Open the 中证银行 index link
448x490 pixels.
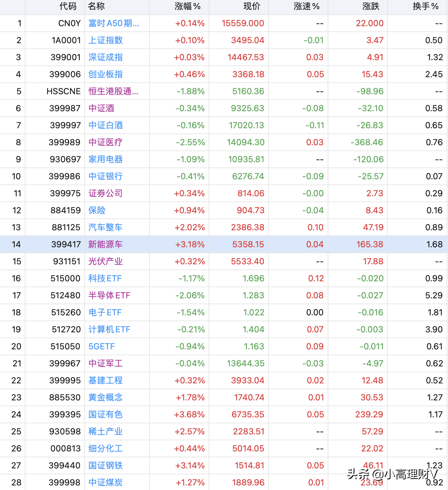tap(105, 176)
